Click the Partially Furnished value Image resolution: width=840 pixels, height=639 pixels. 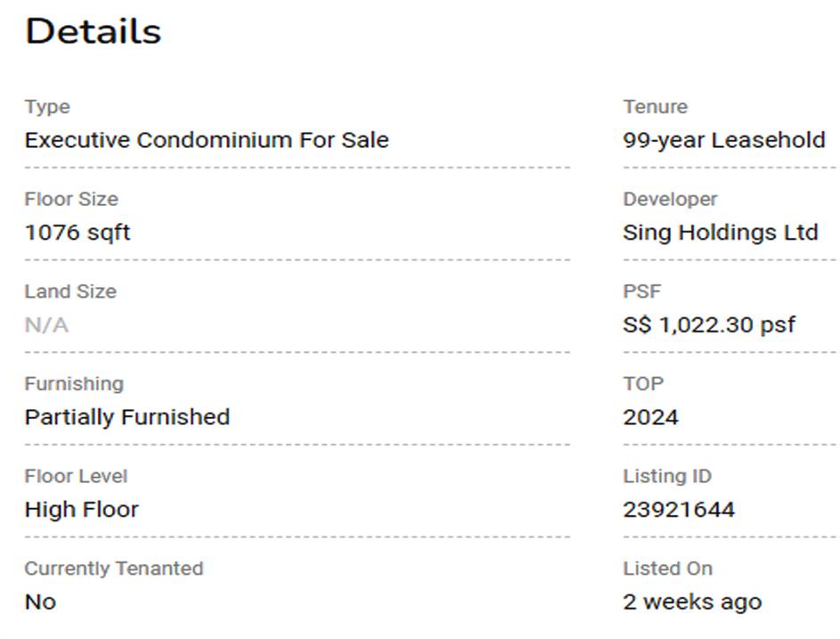[x=127, y=417]
